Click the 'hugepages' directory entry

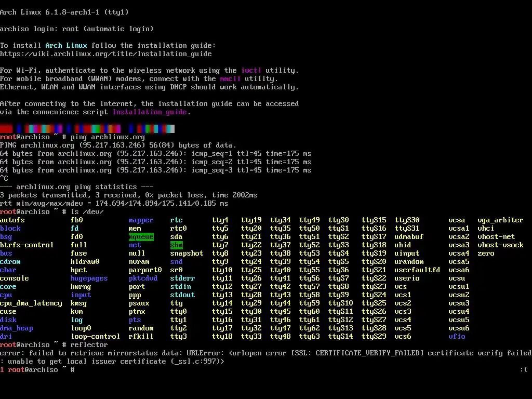coord(89,278)
